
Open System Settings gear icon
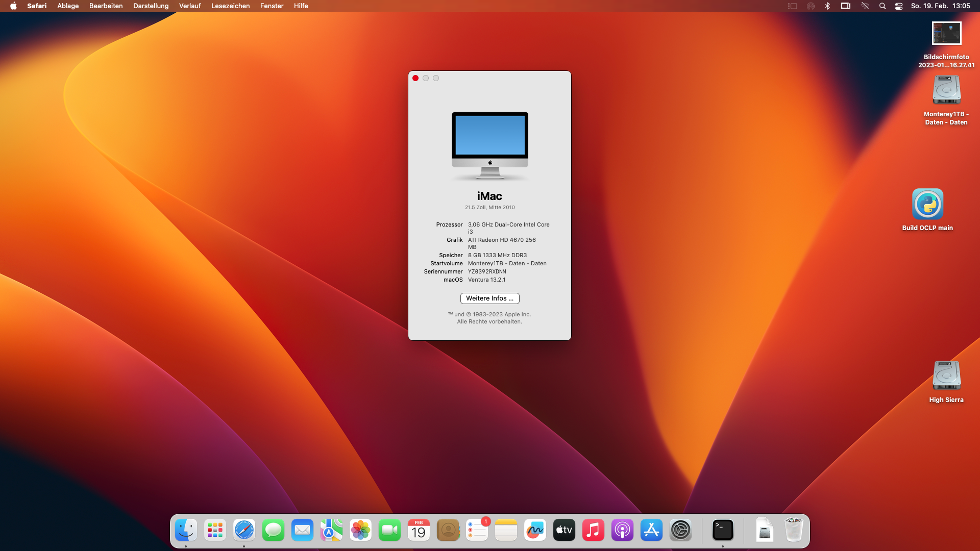680,530
